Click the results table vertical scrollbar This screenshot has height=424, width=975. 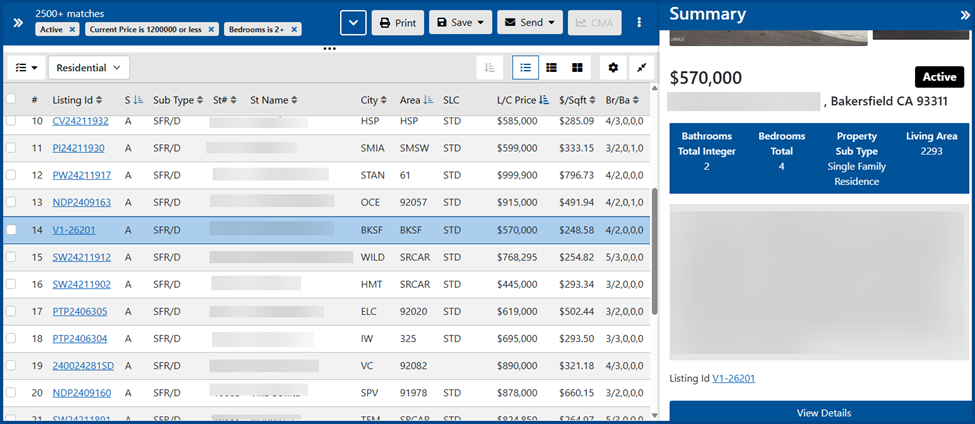click(x=654, y=252)
